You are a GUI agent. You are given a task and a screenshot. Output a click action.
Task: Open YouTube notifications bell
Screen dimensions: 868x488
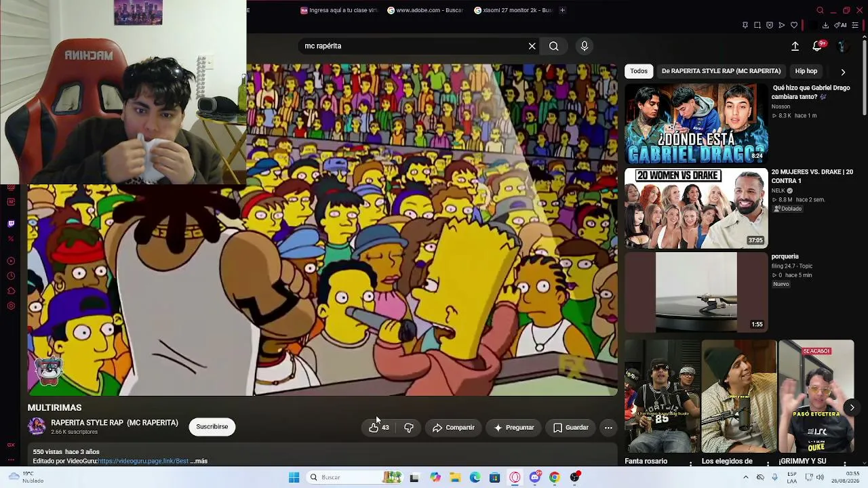[817, 46]
